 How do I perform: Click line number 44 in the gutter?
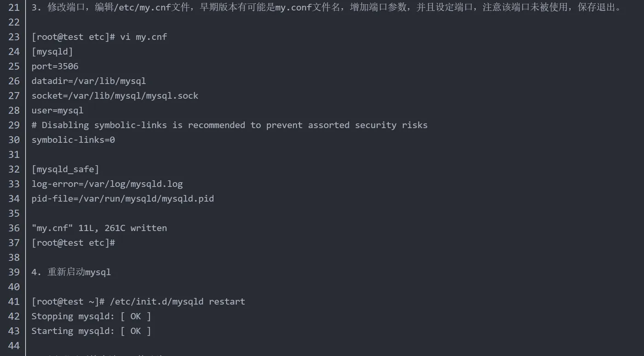(14, 345)
